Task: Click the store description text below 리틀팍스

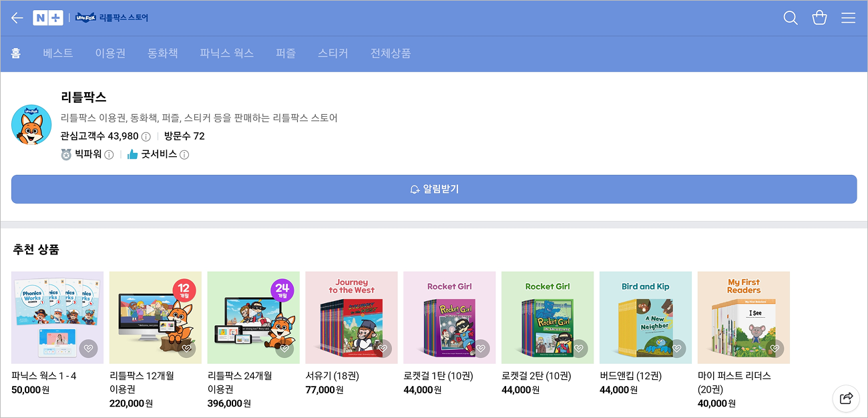Action: click(x=199, y=118)
